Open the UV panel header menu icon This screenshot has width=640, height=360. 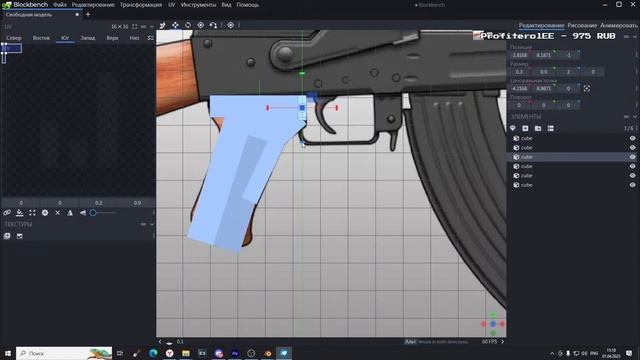143,27
